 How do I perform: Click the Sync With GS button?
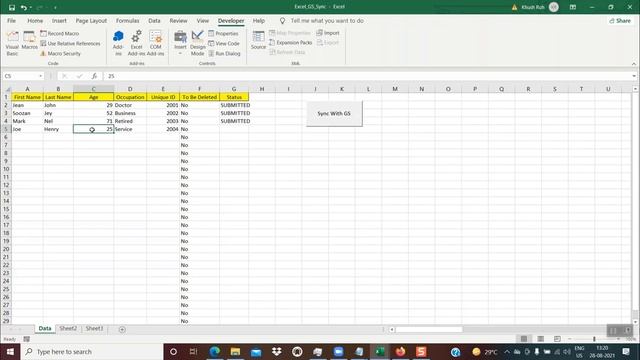click(334, 113)
